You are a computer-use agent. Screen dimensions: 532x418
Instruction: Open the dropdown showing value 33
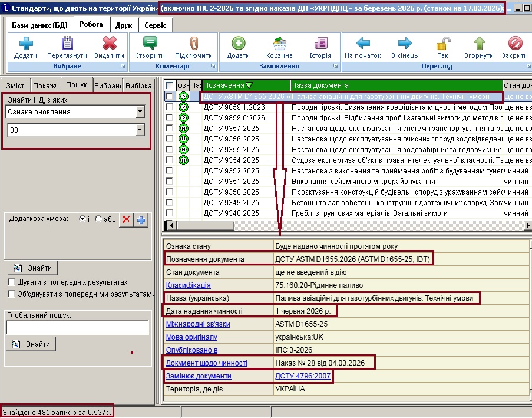[x=140, y=130]
